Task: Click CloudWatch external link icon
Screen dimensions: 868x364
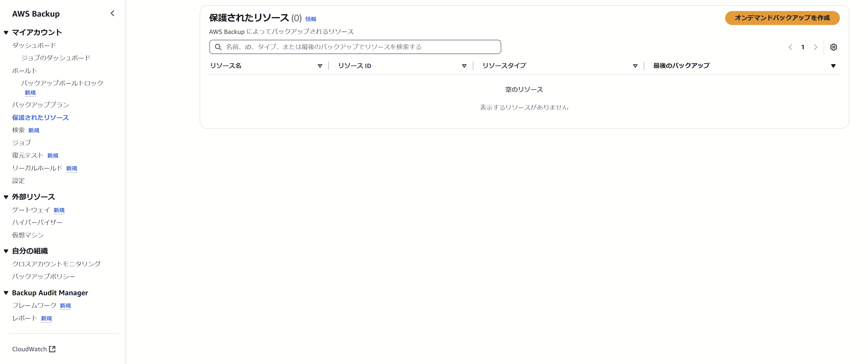Action: click(x=52, y=349)
